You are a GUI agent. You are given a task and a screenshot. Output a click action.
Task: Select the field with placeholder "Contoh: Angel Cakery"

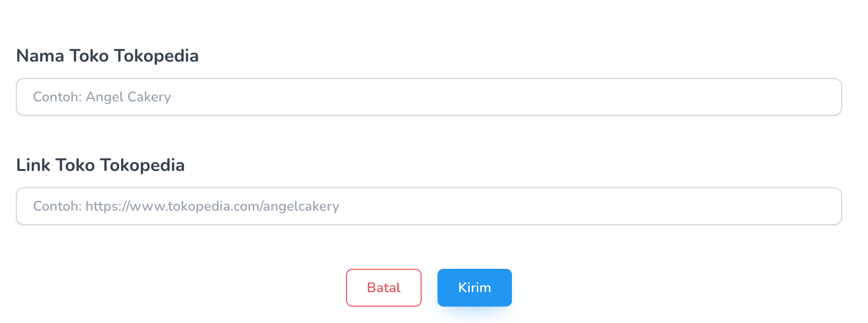pos(429,97)
